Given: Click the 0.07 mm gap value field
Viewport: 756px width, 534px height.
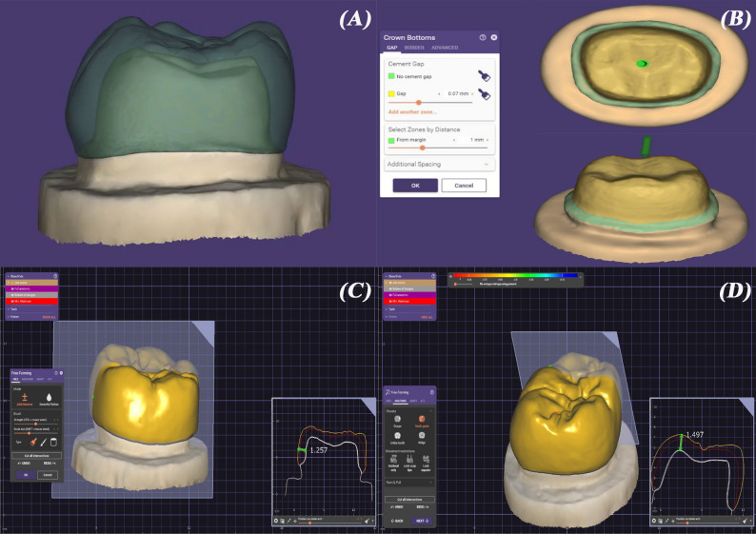Looking at the screenshot, I should pyautogui.click(x=458, y=93).
